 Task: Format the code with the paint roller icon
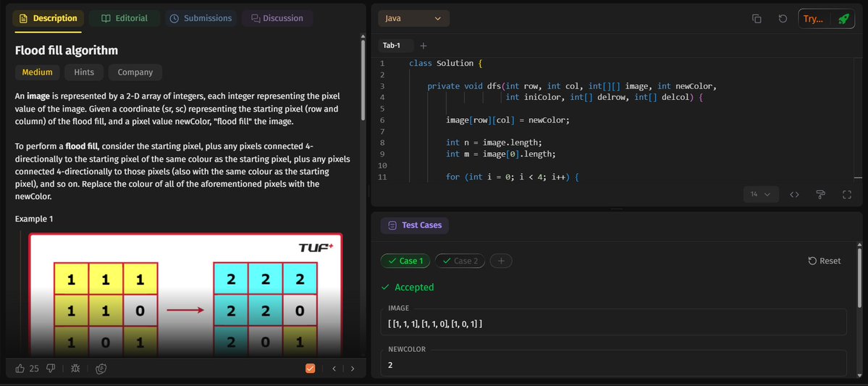point(820,194)
